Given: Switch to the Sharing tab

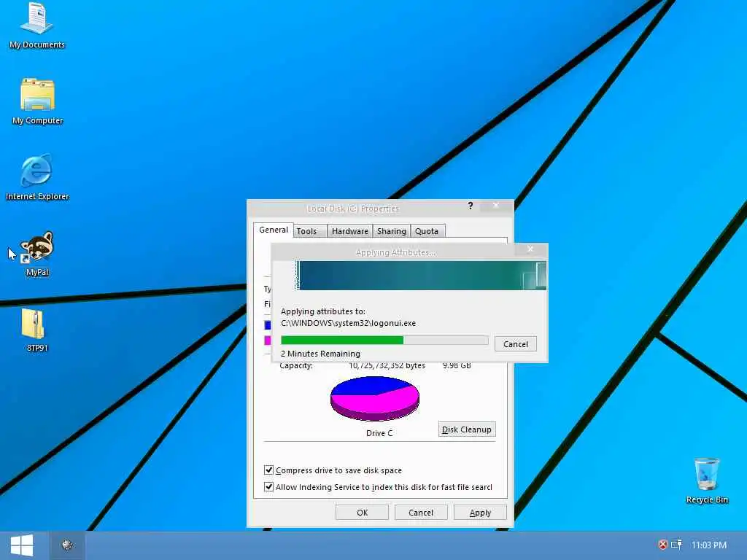Looking at the screenshot, I should point(392,231).
